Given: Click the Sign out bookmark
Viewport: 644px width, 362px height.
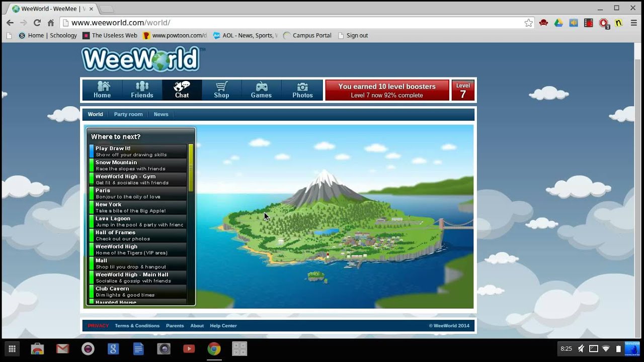Looking at the screenshot, I should [x=353, y=36].
